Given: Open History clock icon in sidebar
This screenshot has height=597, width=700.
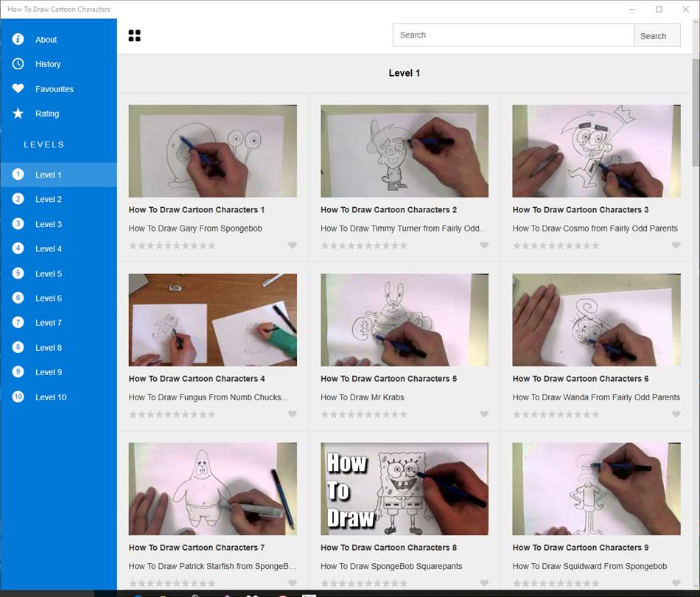Looking at the screenshot, I should [x=18, y=64].
